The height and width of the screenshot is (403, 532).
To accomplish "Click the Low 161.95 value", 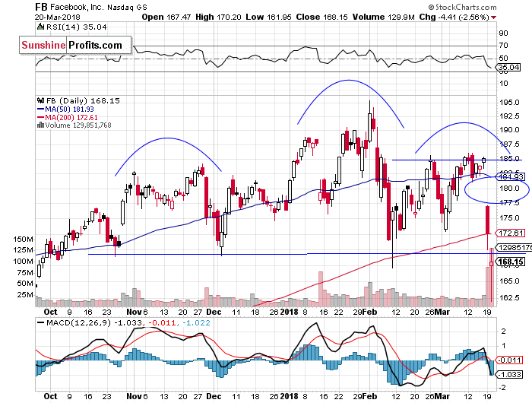I will point(268,17).
